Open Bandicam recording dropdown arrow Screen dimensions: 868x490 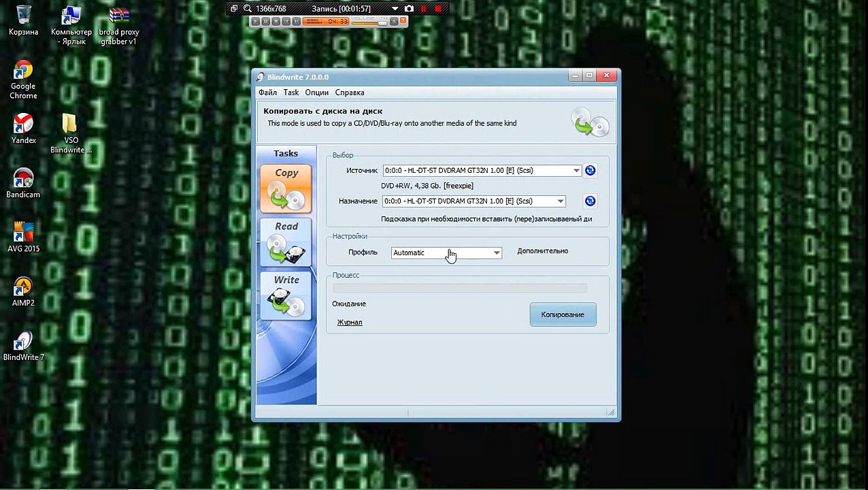click(395, 9)
